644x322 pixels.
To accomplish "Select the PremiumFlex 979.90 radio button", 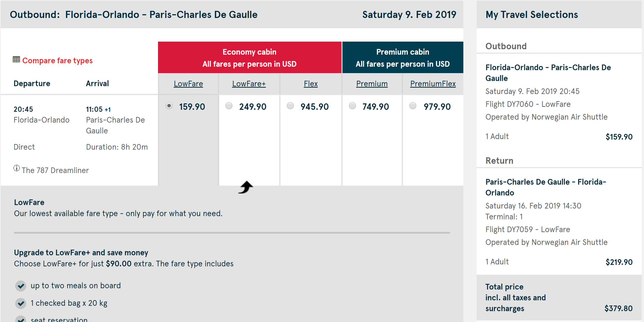I will click(413, 106).
